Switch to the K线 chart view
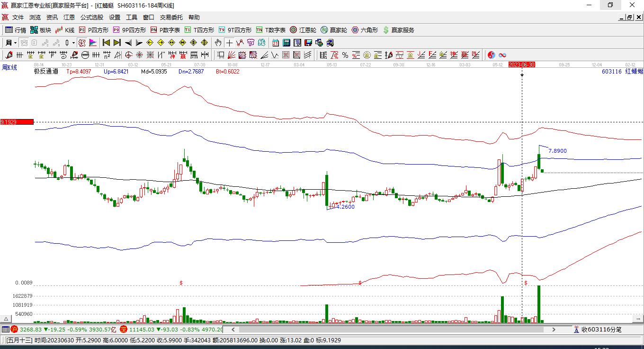The height and width of the screenshot is (349, 644). pos(65,30)
